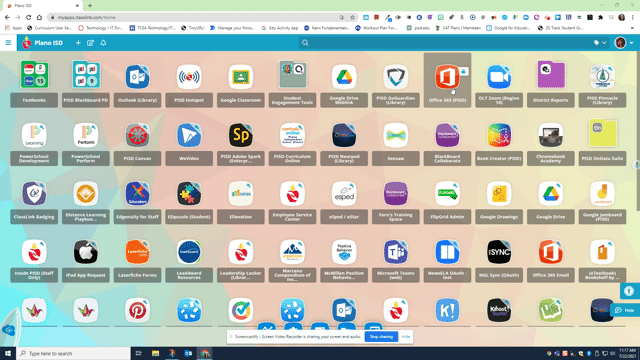Hide the Screencastify sharing bar
This screenshot has height=360, width=640.
tap(405, 337)
